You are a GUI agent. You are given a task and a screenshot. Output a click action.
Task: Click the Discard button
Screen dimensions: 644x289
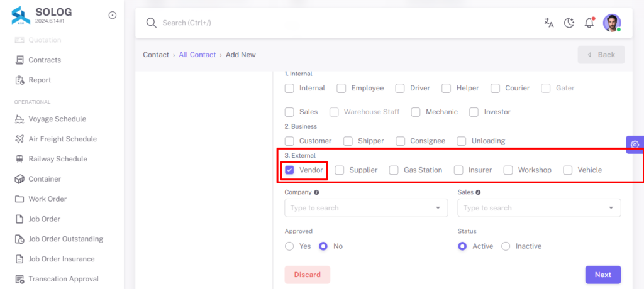pyautogui.click(x=307, y=275)
